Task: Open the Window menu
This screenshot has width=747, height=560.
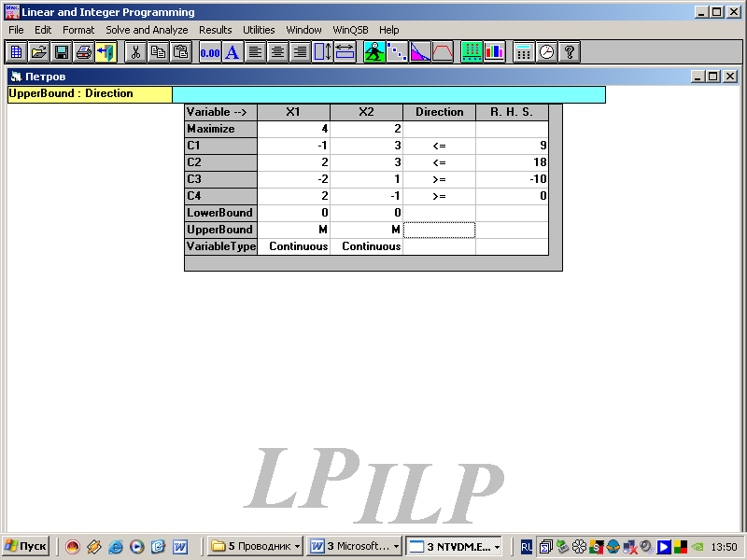Action: tap(304, 30)
